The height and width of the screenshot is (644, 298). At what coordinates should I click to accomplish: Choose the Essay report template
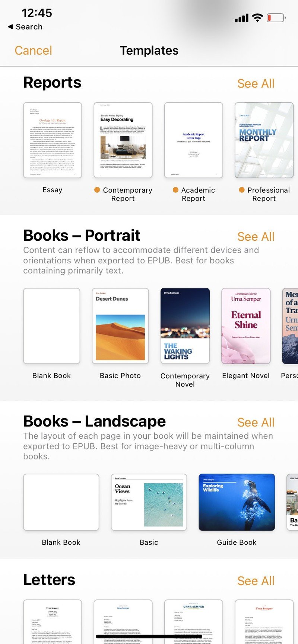coord(53,140)
